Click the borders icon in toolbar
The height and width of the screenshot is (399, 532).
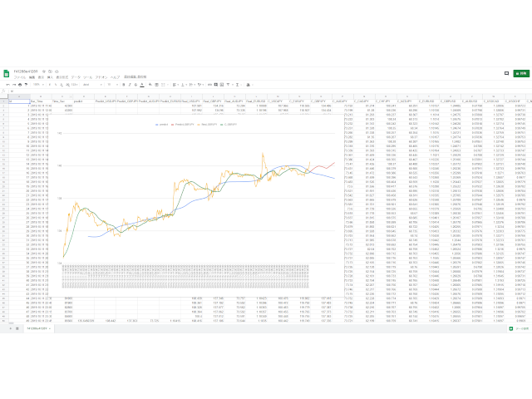tap(157, 85)
